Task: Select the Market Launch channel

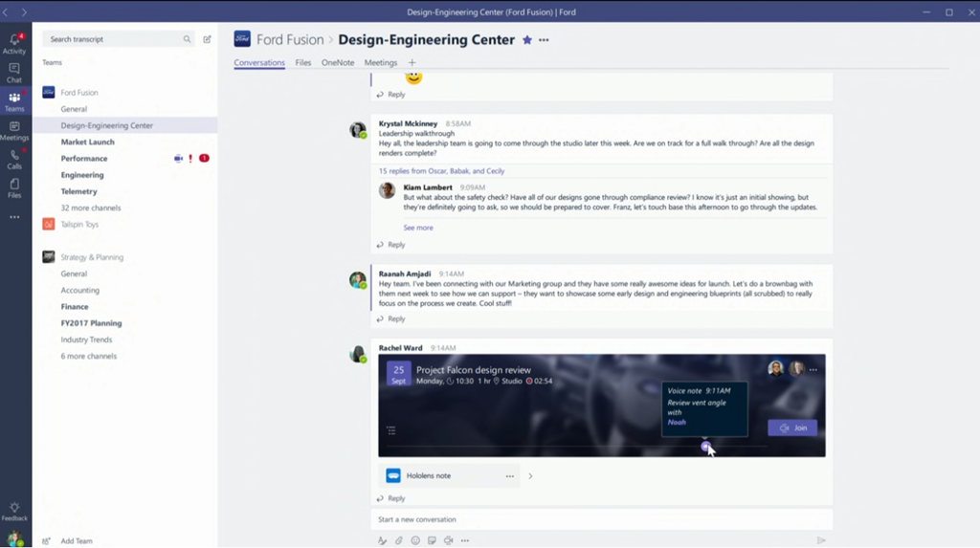Action: pos(87,142)
